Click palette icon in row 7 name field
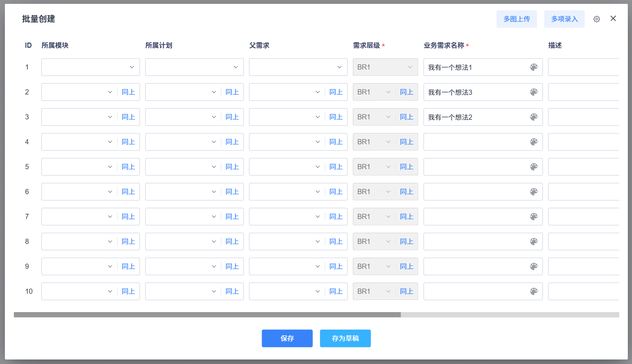Image resolution: width=632 pixels, height=364 pixels. click(x=534, y=217)
